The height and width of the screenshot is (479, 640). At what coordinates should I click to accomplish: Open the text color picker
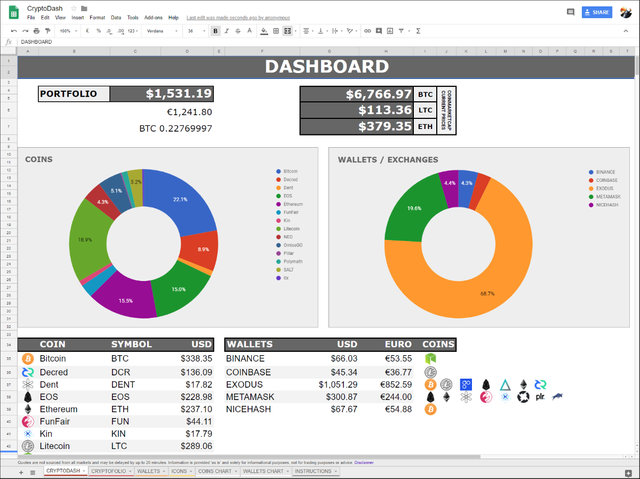[x=249, y=31]
